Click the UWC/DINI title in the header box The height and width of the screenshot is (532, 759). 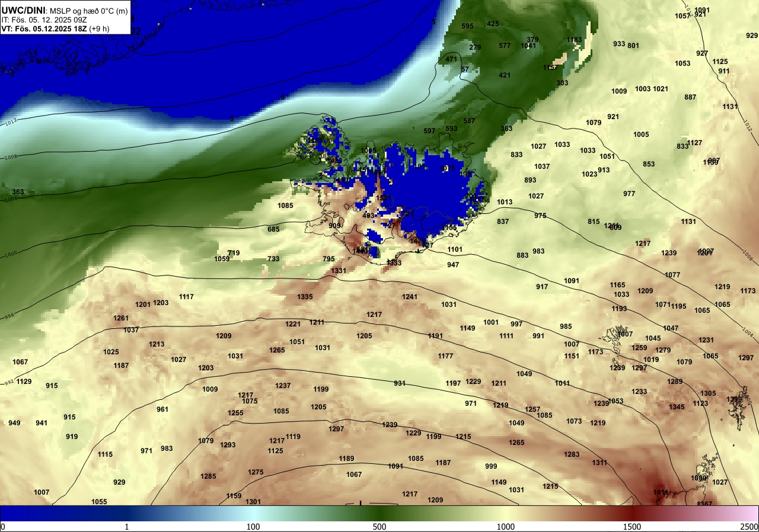click(23, 10)
